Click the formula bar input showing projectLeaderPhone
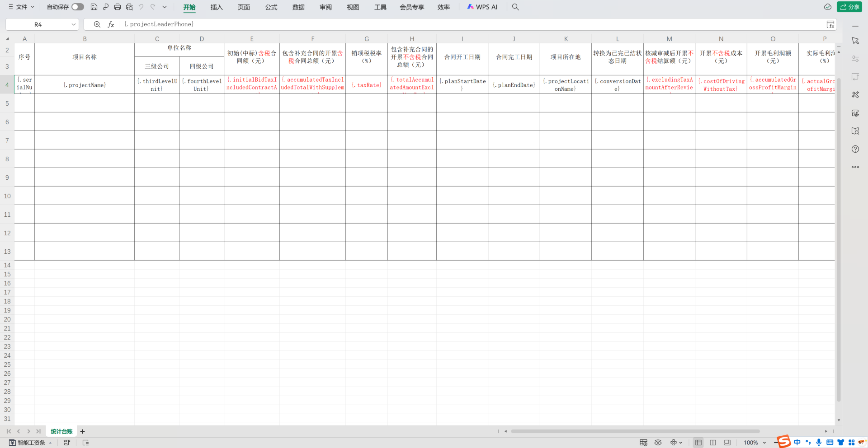This screenshot has width=868, height=448. pos(472,24)
